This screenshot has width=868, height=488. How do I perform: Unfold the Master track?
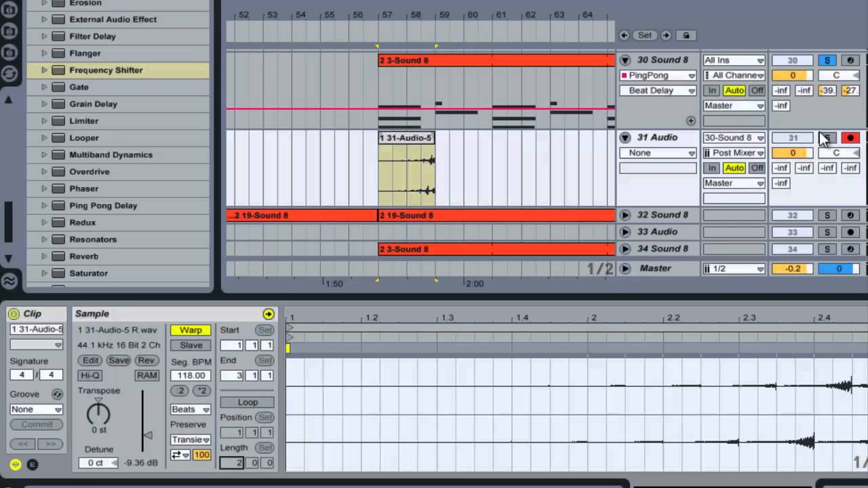click(x=625, y=268)
